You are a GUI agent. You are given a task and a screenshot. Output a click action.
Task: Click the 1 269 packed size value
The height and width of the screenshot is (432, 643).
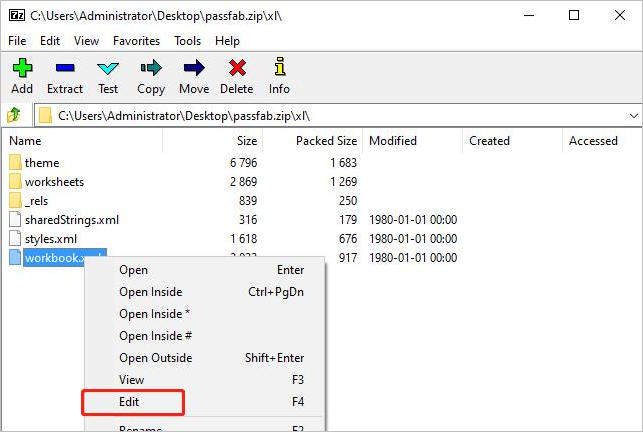pyautogui.click(x=344, y=182)
